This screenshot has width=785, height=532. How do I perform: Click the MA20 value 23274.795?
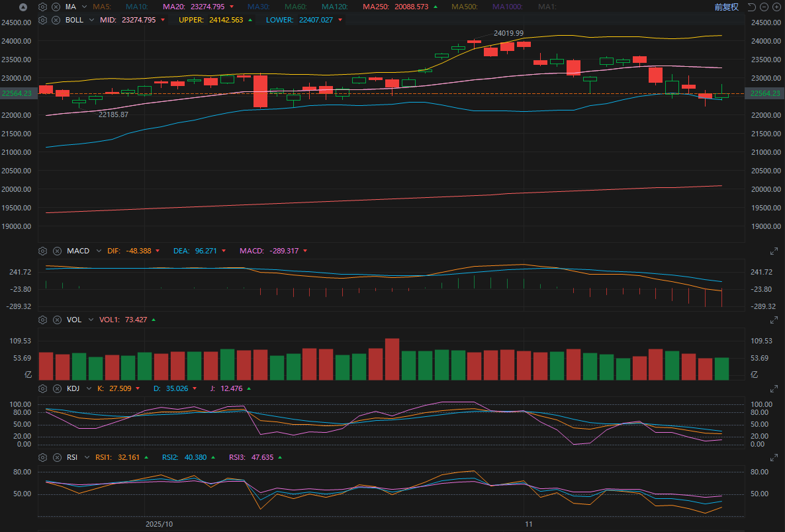[x=208, y=7]
